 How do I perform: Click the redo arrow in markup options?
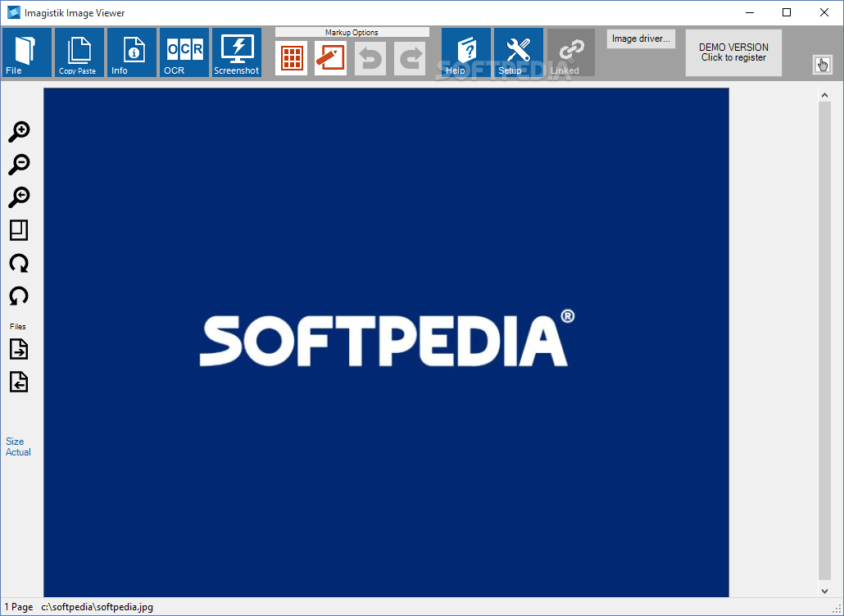[x=410, y=58]
